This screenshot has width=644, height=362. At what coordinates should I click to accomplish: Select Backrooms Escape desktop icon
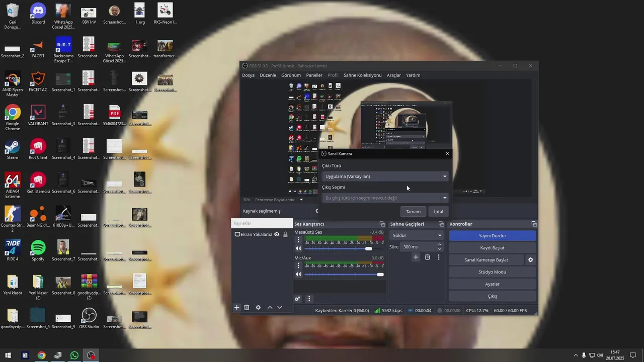point(63,50)
